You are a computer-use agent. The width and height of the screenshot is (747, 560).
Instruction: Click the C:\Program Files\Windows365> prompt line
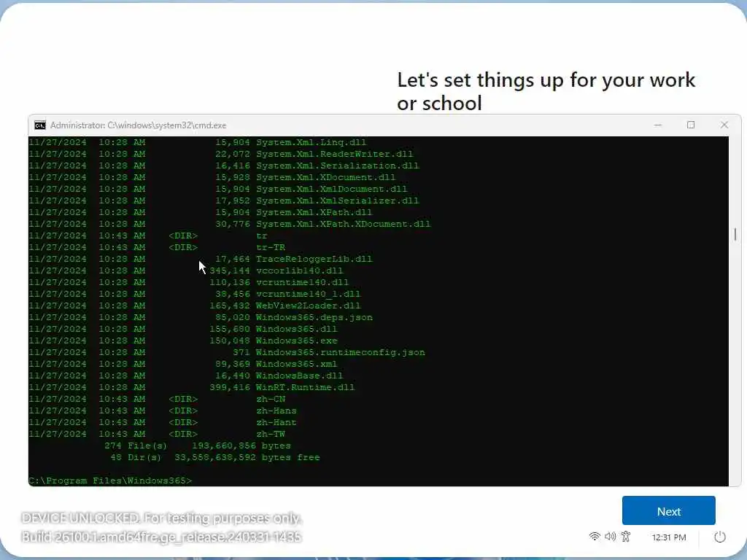(110, 481)
